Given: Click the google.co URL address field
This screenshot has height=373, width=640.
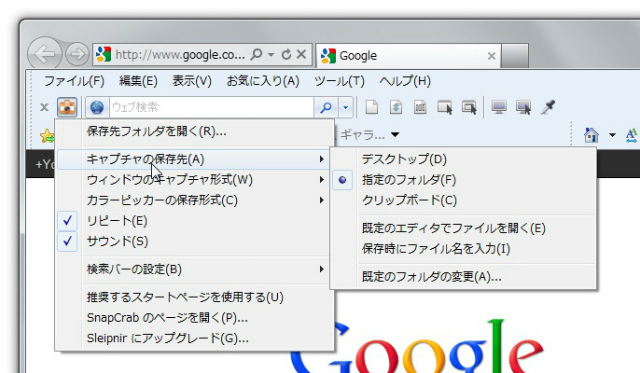Looking at the screenshot, I should 180,54.
